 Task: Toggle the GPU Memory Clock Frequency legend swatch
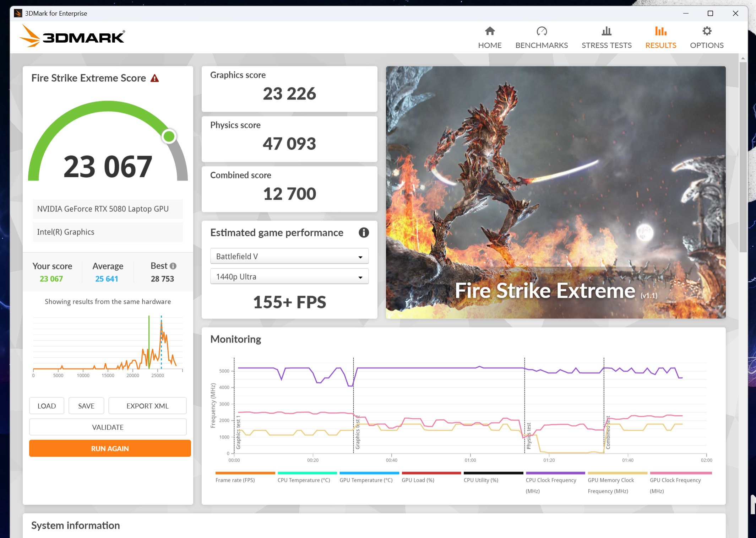pyautogui.click(x=618, y=473)
